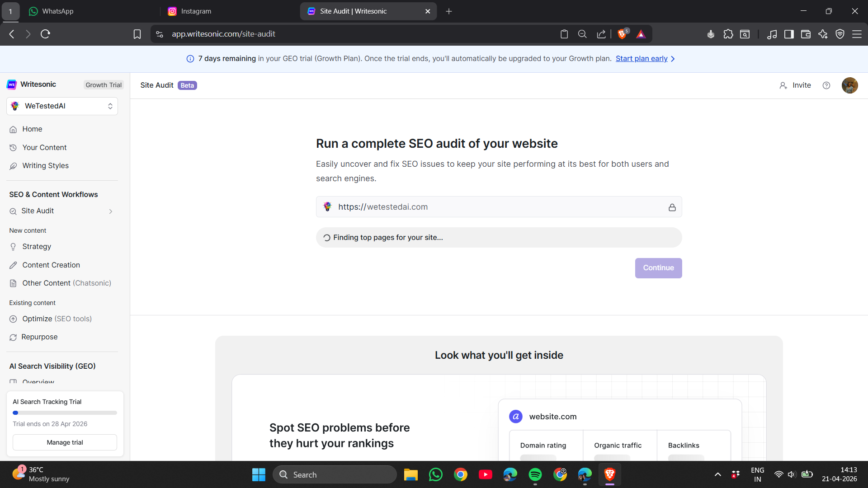Click the Start plan early link

tap(641, 59)
